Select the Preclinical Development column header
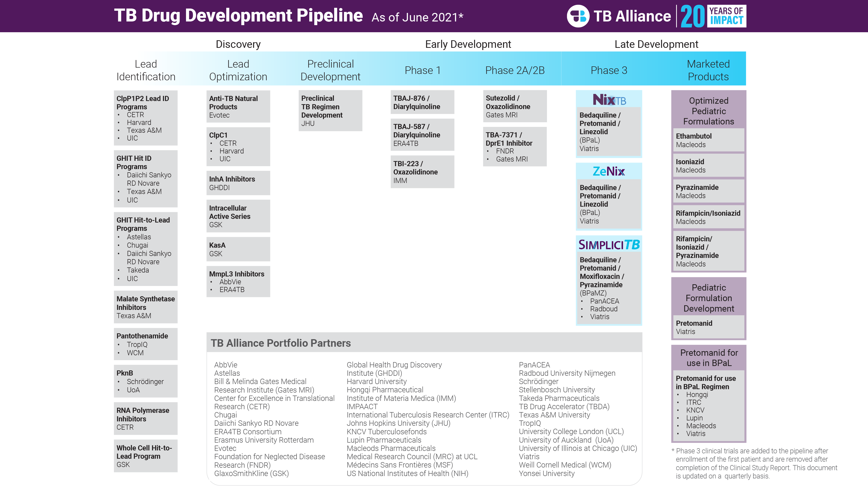 click(x=331, y=70)
